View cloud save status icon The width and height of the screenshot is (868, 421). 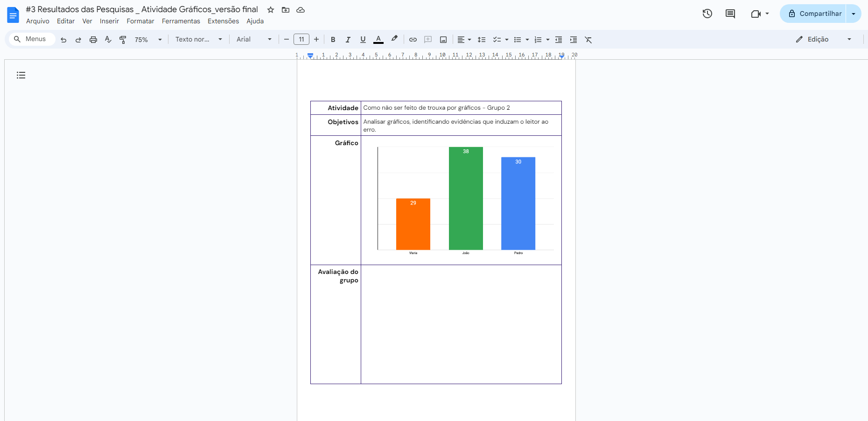pos(301,10)
